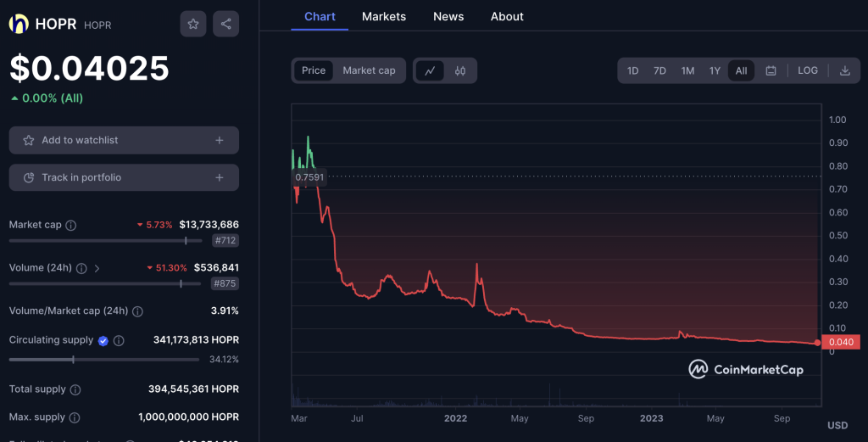868x442 pixels.
Task: Open the News tab
Action: pos(448,17)
